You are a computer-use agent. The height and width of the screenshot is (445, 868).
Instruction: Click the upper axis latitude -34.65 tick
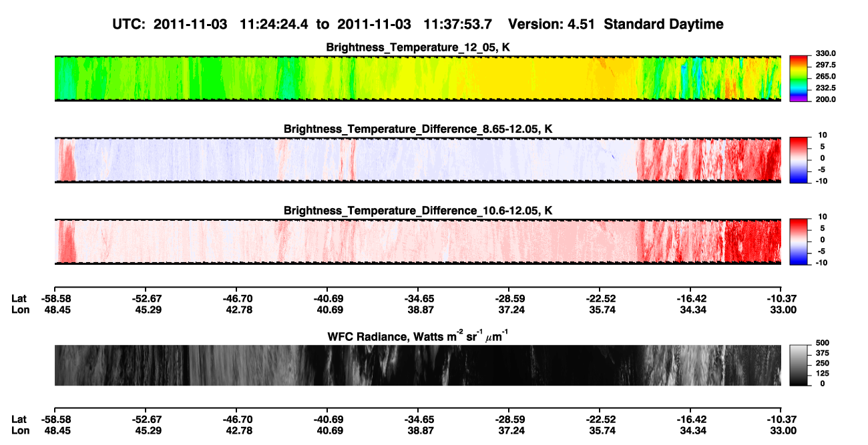point(418,299)
